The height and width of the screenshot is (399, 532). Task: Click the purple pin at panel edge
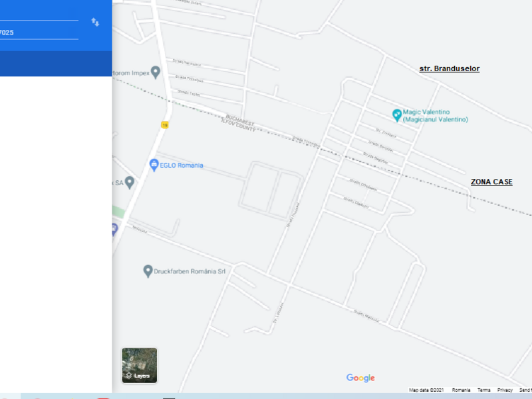pos(114,229)
